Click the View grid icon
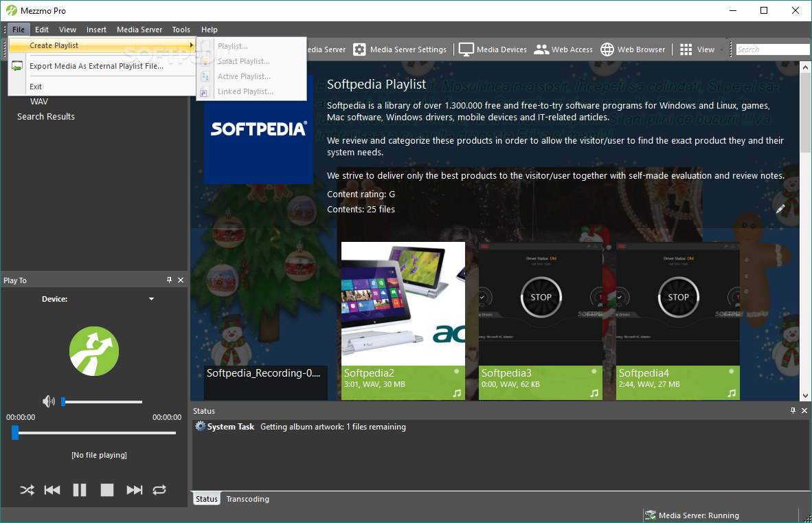812x523 pixels. [x=686, y=49]
